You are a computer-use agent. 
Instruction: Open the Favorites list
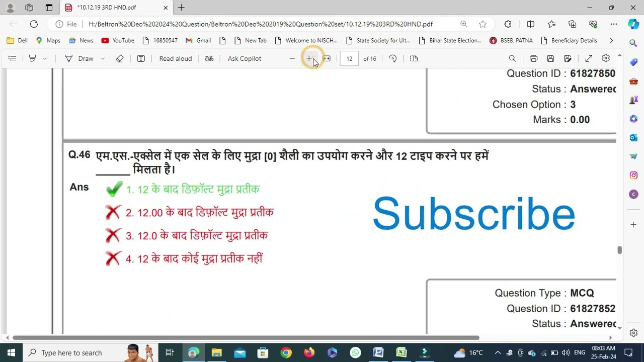tap(551, 24)
